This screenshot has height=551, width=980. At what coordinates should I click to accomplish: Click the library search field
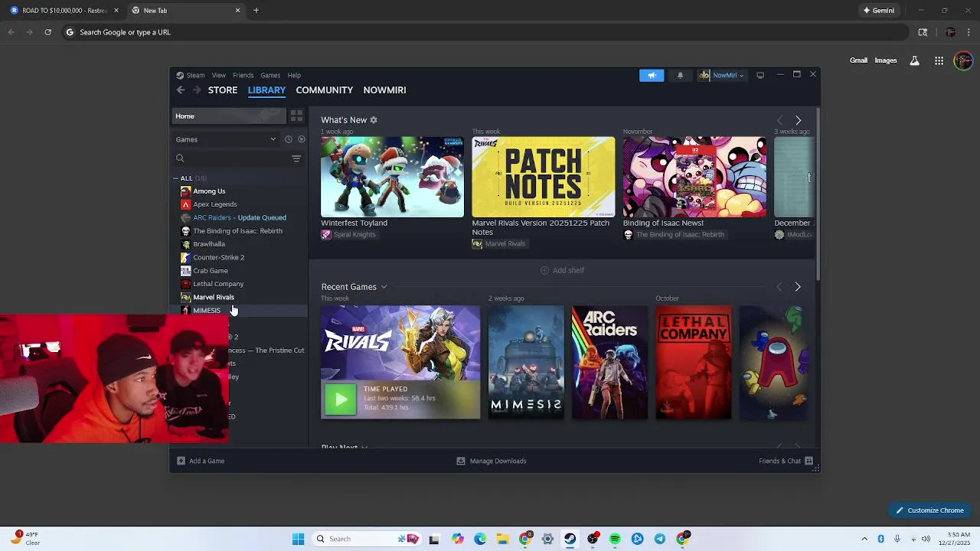(x=231, y=158)
